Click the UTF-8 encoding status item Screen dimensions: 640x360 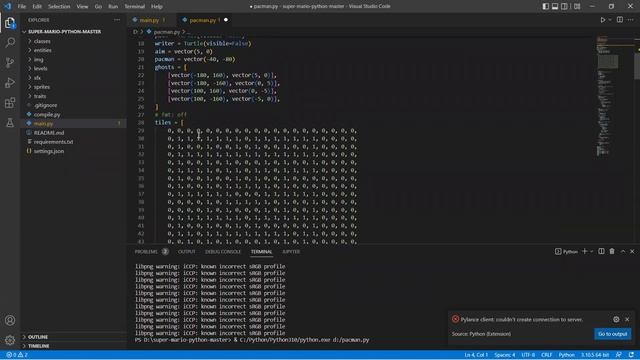pyautogui.click(x=528, y=355)
